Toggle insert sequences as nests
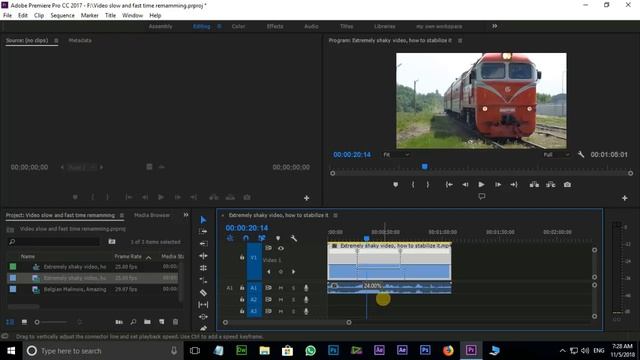 230,238
